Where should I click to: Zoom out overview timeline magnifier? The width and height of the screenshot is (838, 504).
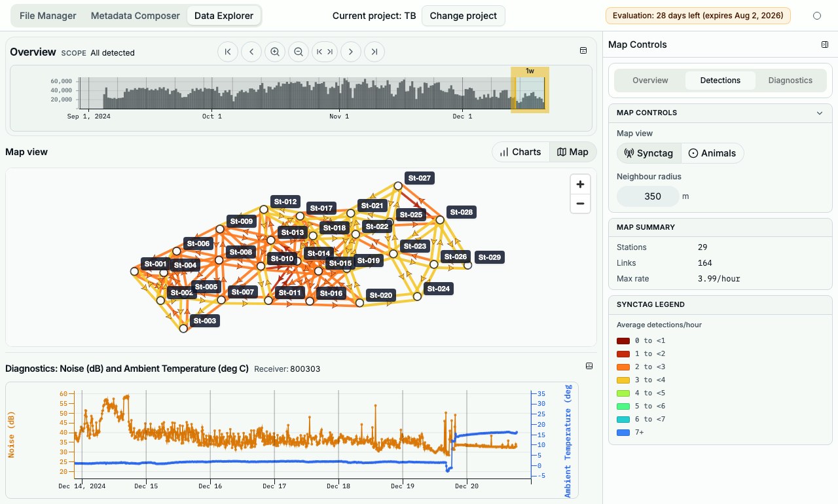tap(299, 52)
